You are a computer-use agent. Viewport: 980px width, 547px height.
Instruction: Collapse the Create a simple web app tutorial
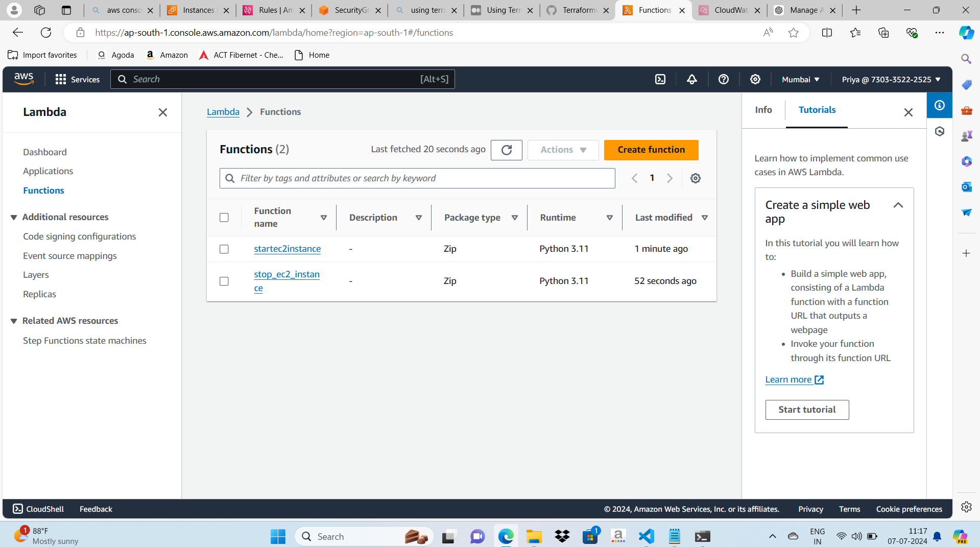click(898, 205)
